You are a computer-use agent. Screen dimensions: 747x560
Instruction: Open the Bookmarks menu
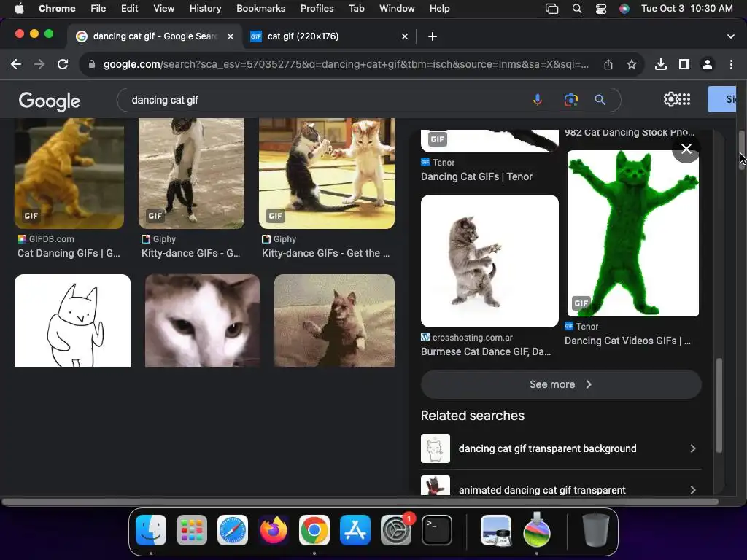pyautogui.click(x=260, y=8)
